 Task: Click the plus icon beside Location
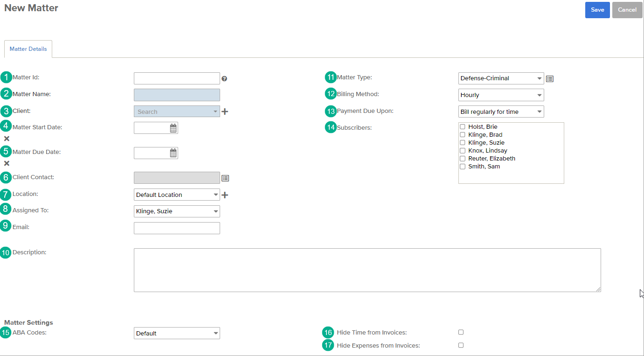tap(225, 195)
